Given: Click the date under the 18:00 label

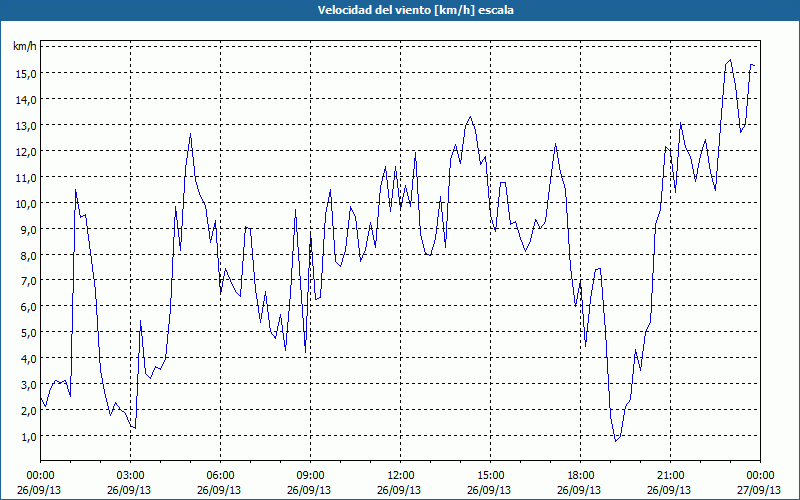Looking at the screenshot, I should [579, 490].
